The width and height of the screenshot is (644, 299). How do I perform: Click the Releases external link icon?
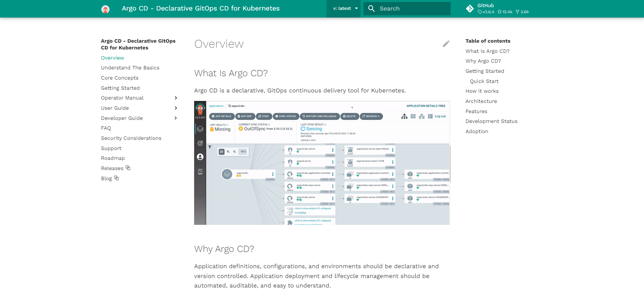click(x=128, y=168)
